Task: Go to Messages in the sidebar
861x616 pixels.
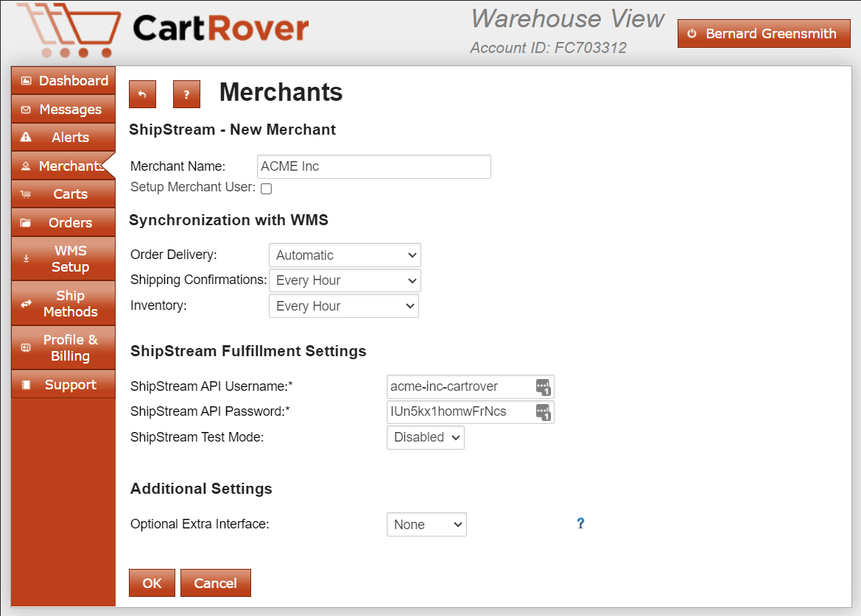Action: pos(63,110)
